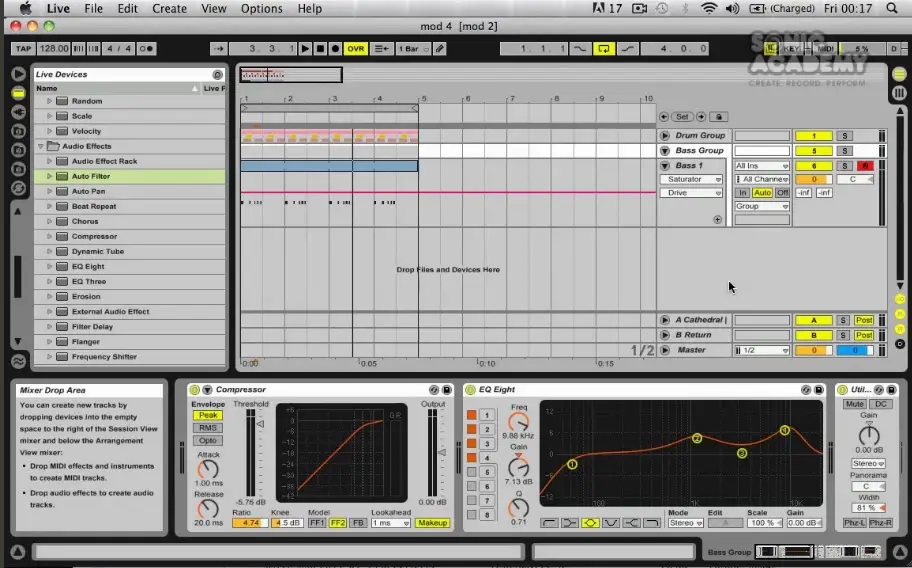Enable the Draw Mode pencil
The width and height of the screenshot is (912, 568).
pos(440,49)
